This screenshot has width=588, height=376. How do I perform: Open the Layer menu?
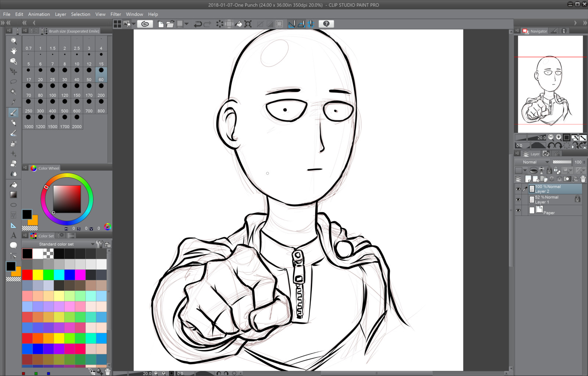tap(61, 14)
